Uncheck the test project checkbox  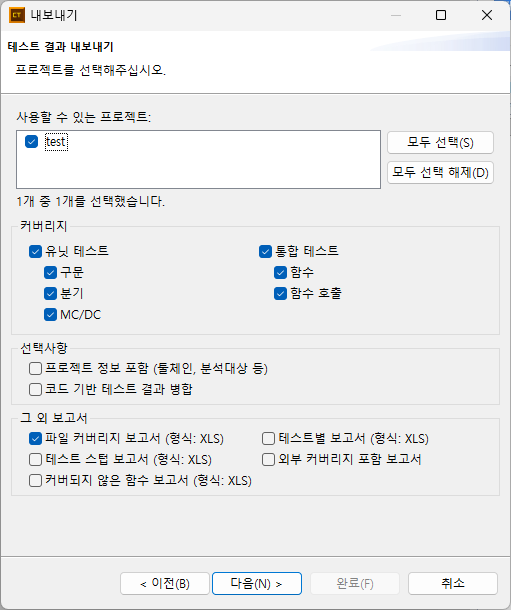pos(32,142)
